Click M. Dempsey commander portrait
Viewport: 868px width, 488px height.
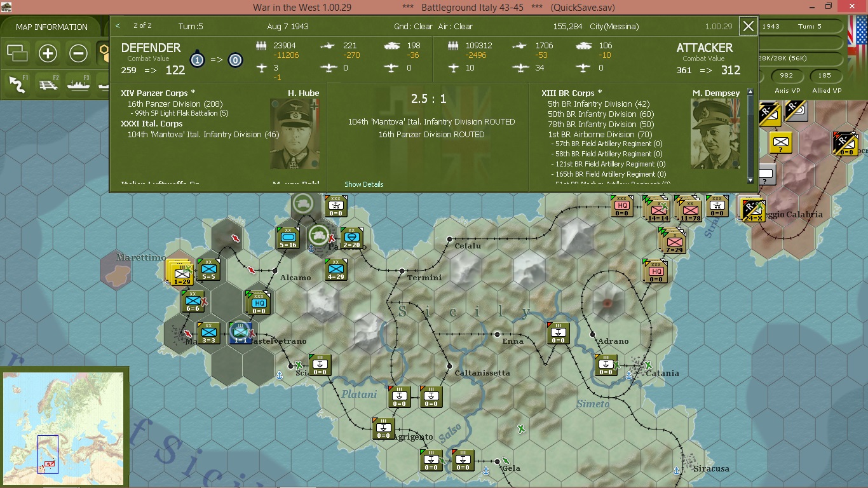[x=715, y=133]
